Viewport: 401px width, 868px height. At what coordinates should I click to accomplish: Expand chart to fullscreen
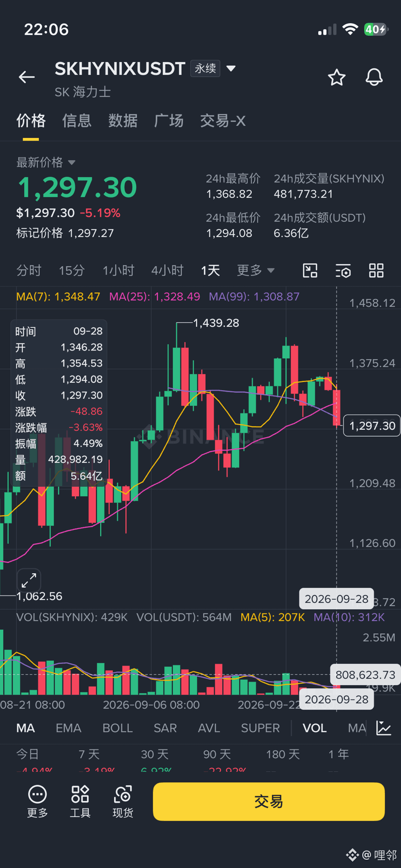click(29, 580)
